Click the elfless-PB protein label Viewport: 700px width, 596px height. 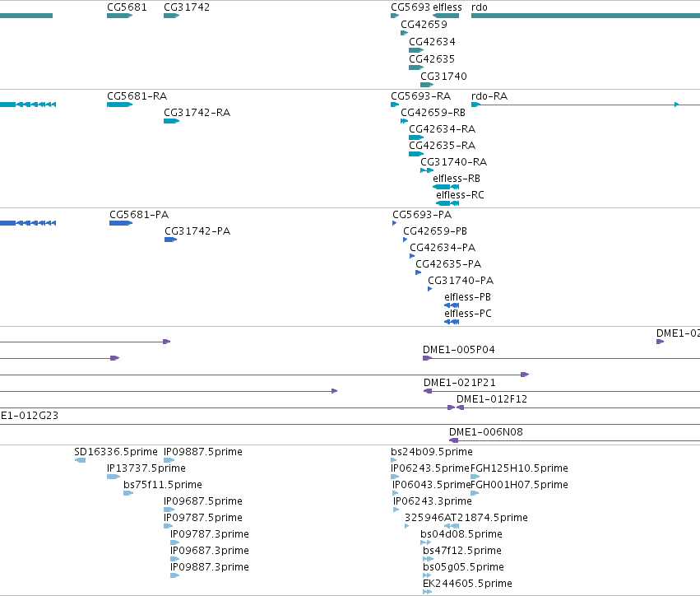467,297
